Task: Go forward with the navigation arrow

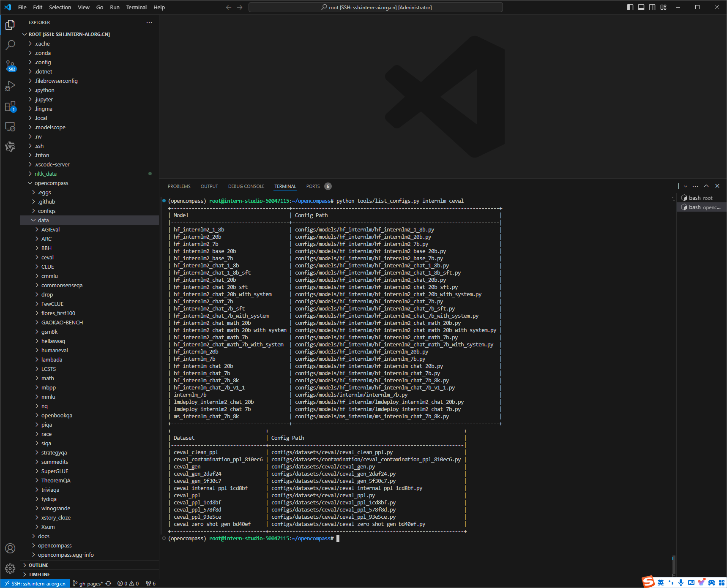Action: [x=240, y=7]
